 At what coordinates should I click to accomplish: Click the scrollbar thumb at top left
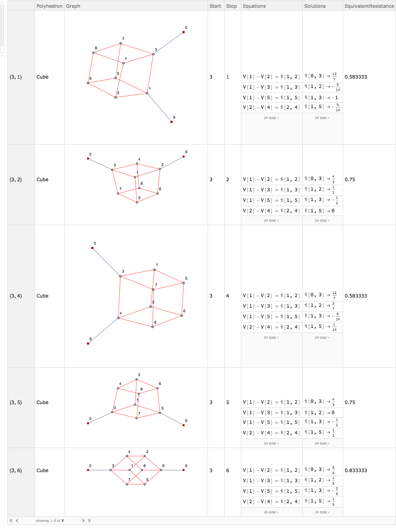pyautogui.click(x=2, y=25)
